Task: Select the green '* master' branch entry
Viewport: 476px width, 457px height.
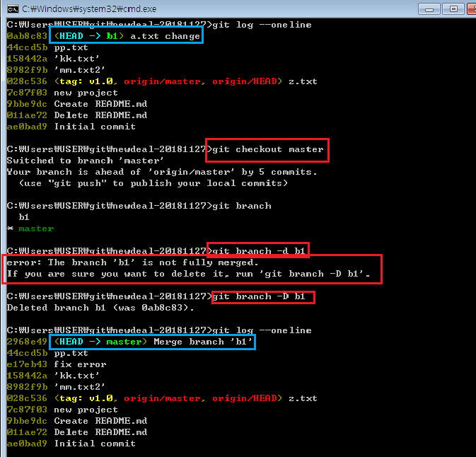Action: pos(30,228)
